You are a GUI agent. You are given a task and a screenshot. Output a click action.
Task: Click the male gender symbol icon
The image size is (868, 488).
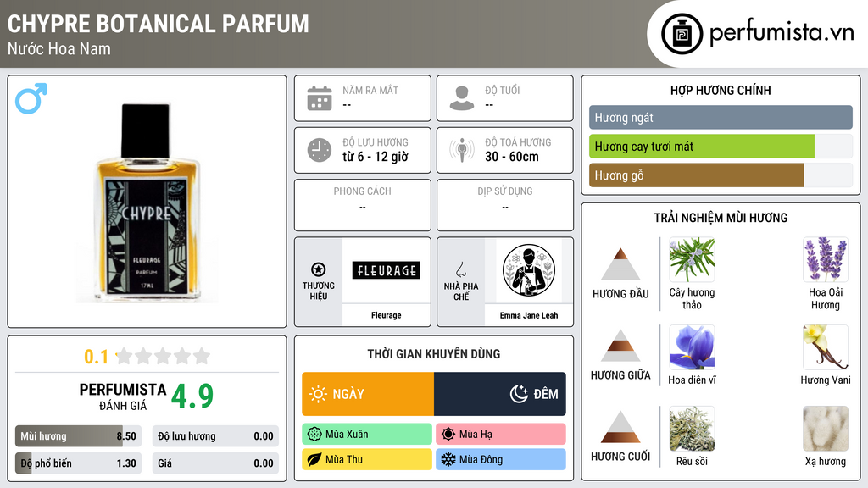(x=31, y=98)
